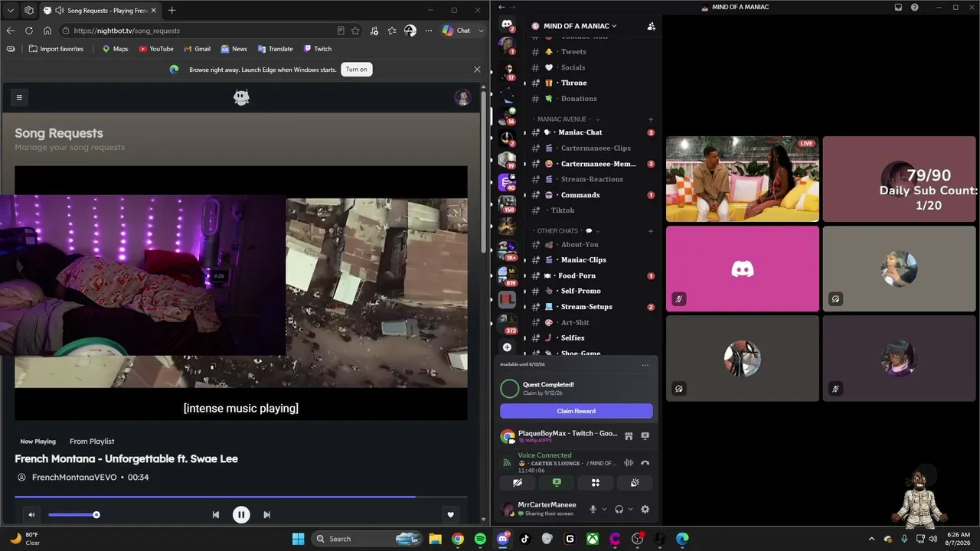Viewport: 980px width, 551px height.
Task: Open Discord activities launcher
Action: [596, 483]
